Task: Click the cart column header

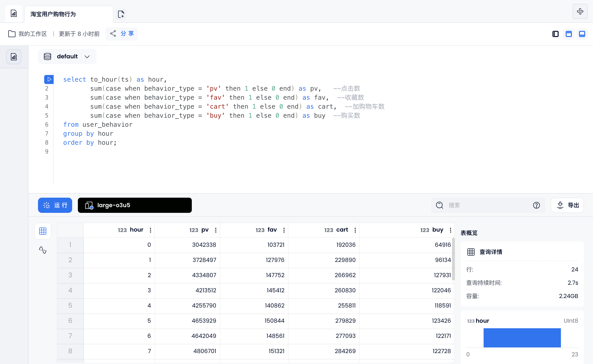Action: (x=324, y=230)
